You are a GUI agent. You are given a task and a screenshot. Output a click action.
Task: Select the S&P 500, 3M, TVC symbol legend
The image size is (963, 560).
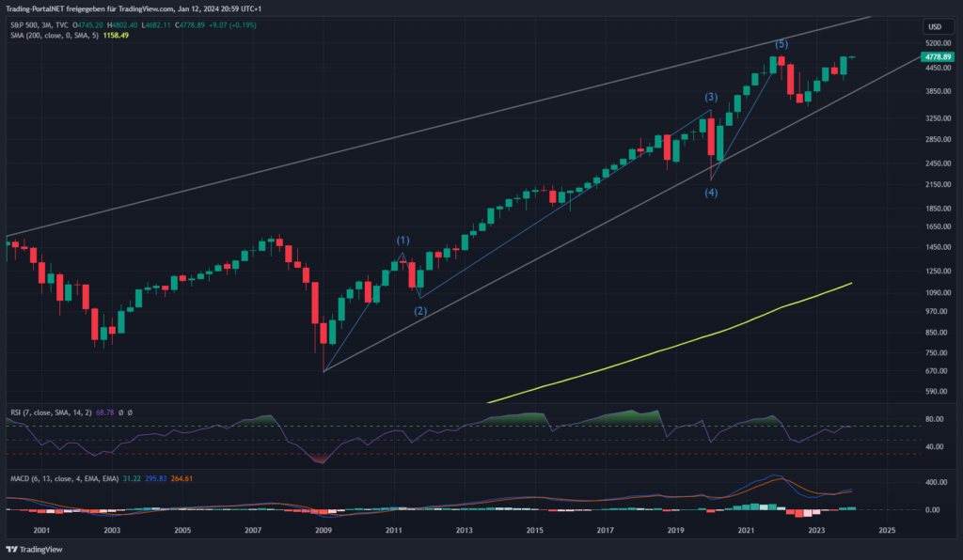tap(39, 25)
